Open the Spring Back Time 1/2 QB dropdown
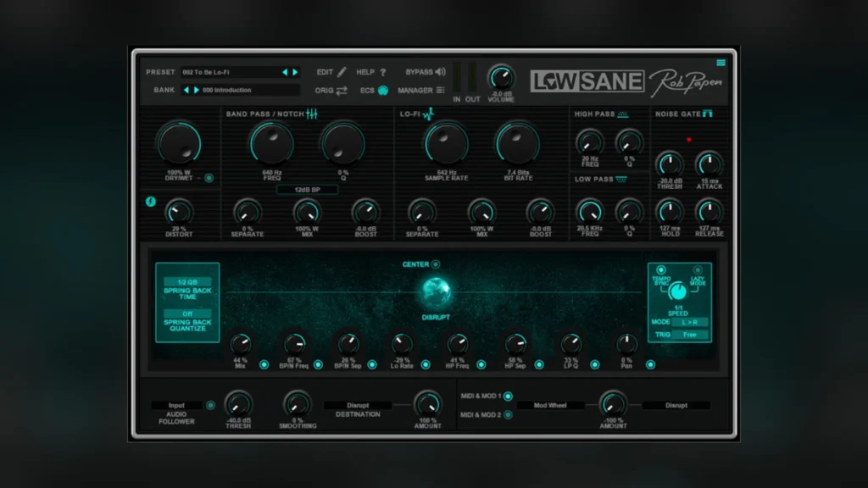Viewport: 868px width, 488px height. (187, 282)
